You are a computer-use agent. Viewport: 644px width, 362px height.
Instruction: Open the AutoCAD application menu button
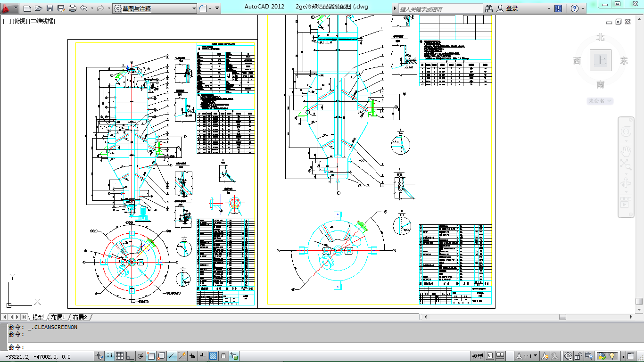tap(9, 8)
